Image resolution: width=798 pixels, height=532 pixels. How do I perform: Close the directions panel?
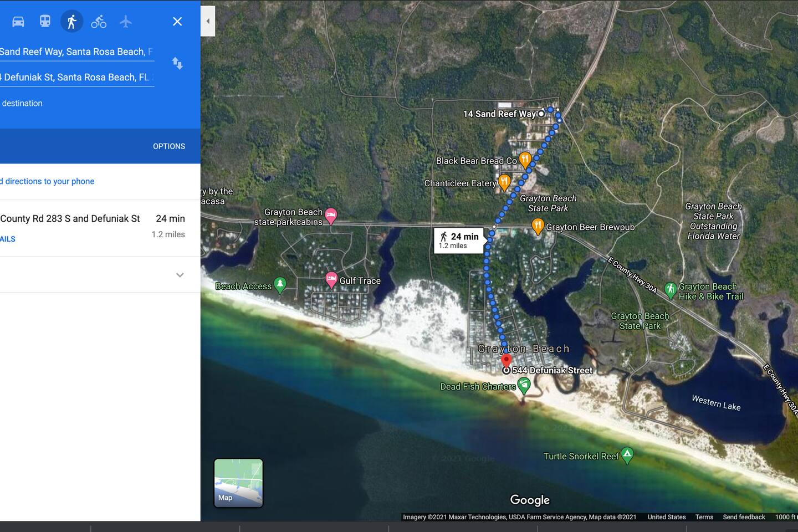(x=177, y=22)
